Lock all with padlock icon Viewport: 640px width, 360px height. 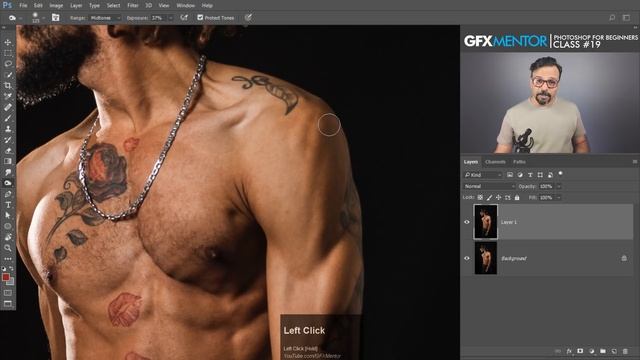(x=517, y=198)
